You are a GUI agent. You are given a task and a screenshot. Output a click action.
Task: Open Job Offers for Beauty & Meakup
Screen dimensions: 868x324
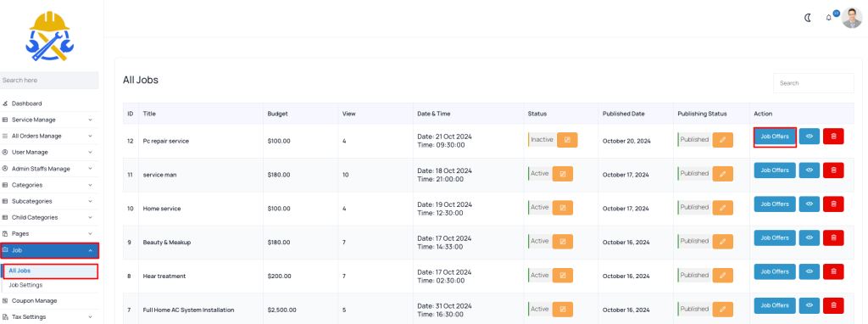775,237
